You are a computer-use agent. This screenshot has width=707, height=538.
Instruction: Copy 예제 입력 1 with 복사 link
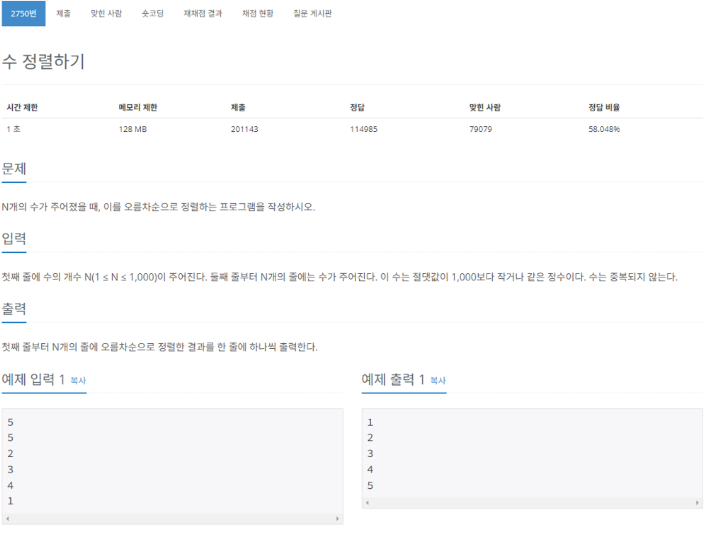[x=78, y=381]
